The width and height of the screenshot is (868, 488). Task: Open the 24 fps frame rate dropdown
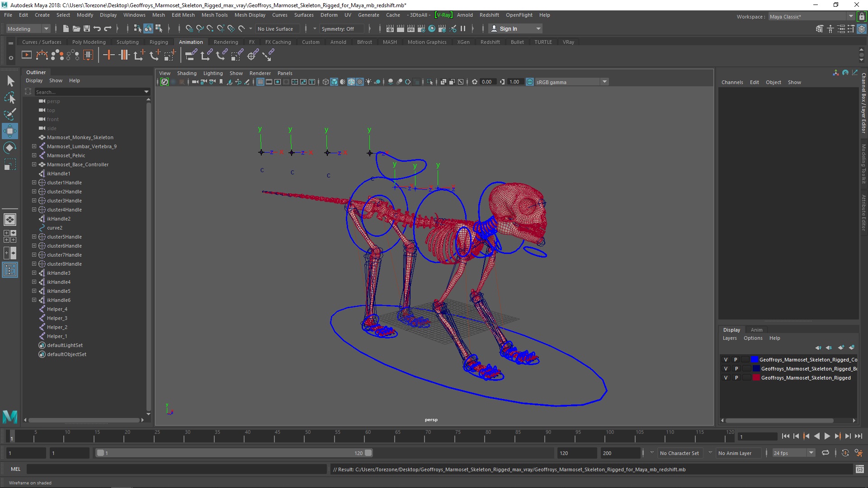[793, 453]
